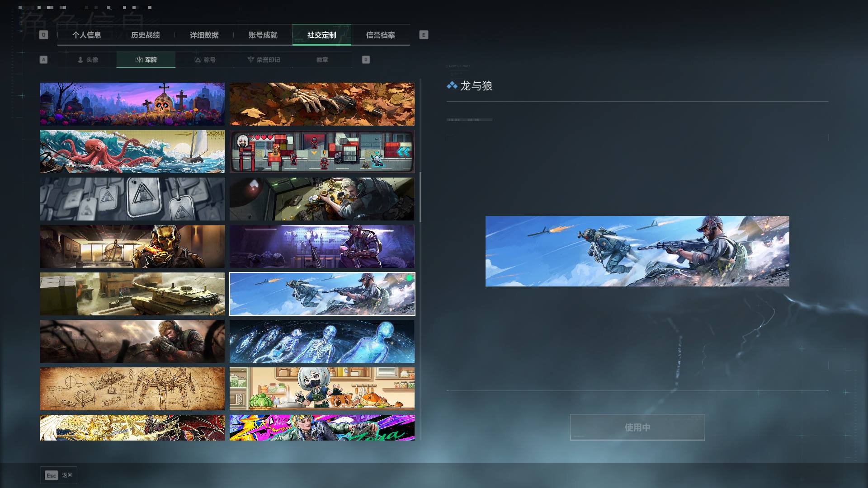
Task: Open the 徽章 badge sub-tab
Action: click(322, 60)
